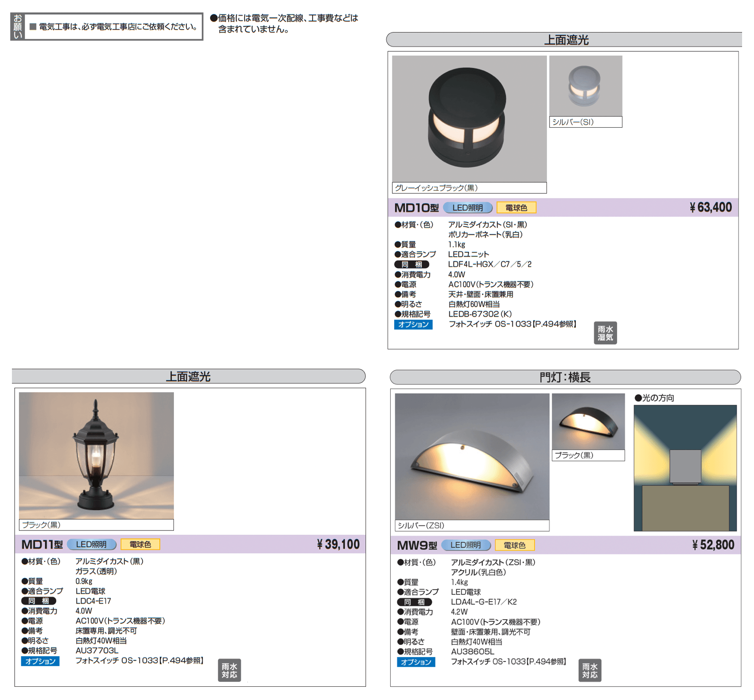
Task: Select the 電球色 color tag for MD11
Action: 140,545
